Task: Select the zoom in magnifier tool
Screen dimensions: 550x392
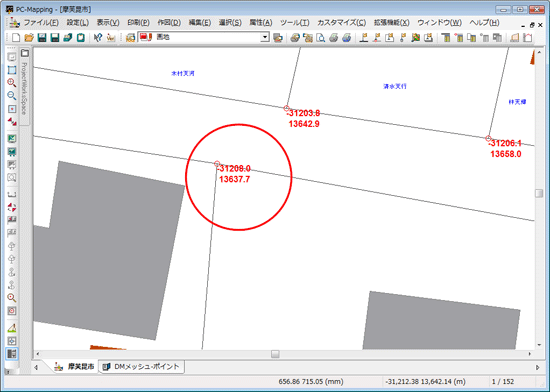Action: 12,82
